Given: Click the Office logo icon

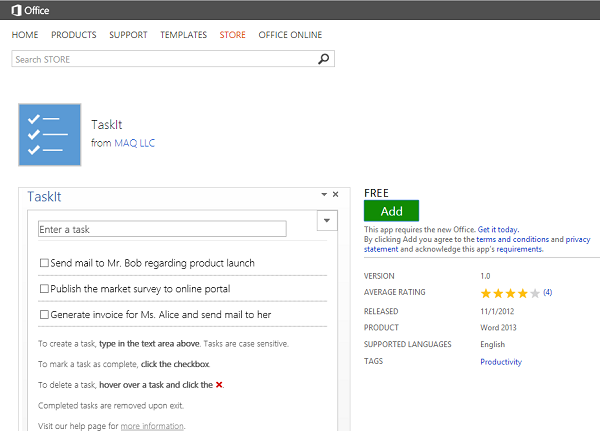Looking at the screenshot, I should (16, 10).
